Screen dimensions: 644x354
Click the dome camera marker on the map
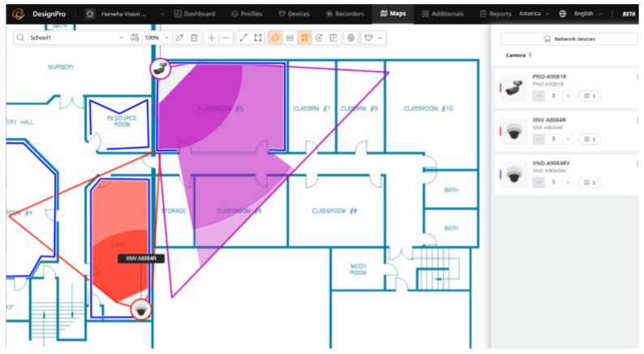tap(141, 309)
